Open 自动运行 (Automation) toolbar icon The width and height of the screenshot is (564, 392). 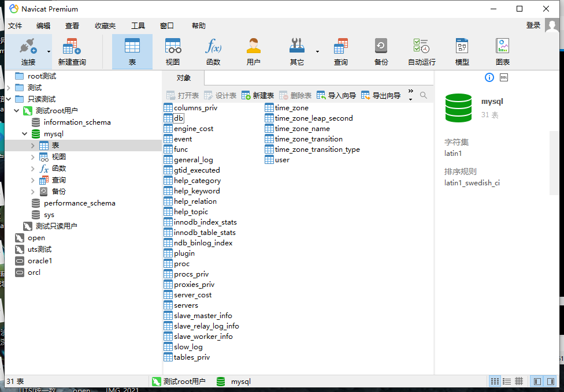coord(422,51)
